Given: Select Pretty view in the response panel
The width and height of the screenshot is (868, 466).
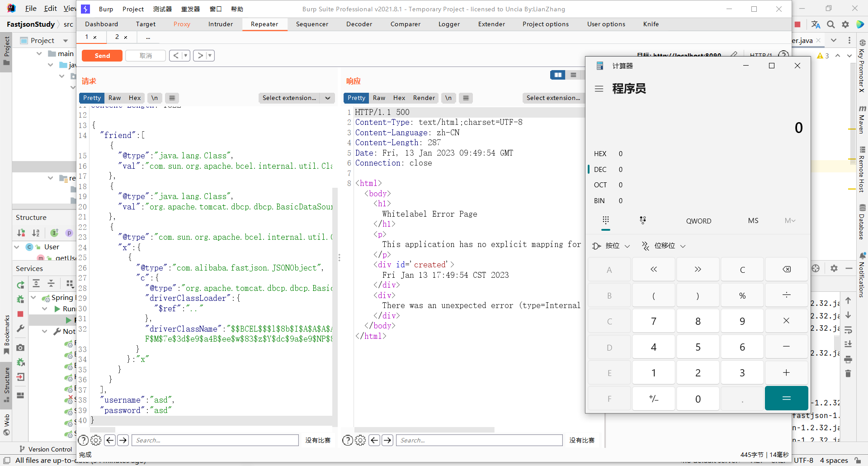Looking at the screenshot, I should click(356, 98).
